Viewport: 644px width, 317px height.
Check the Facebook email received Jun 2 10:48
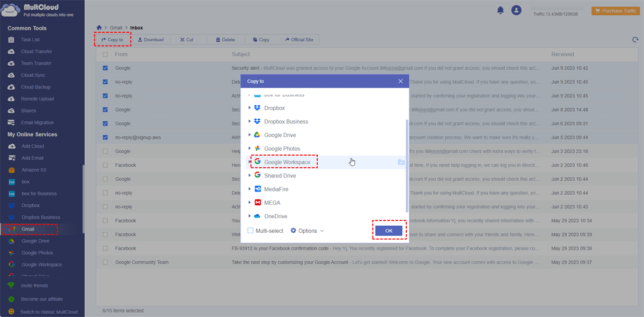[x=105, y=165]
